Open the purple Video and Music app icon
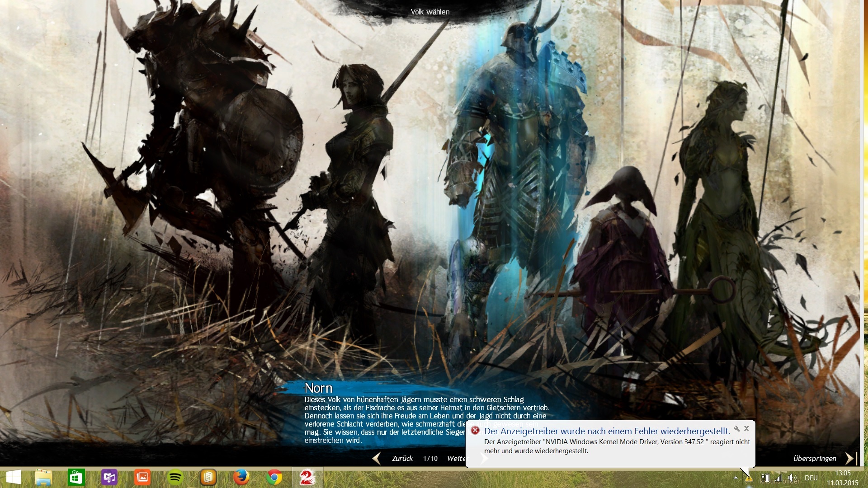Screen dimensions: 868x488 [109, 478]
